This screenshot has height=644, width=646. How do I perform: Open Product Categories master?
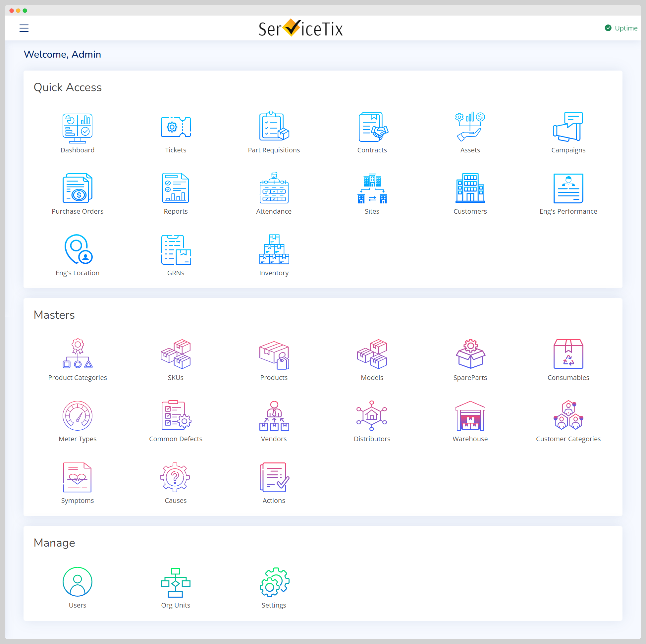[78, 354]
